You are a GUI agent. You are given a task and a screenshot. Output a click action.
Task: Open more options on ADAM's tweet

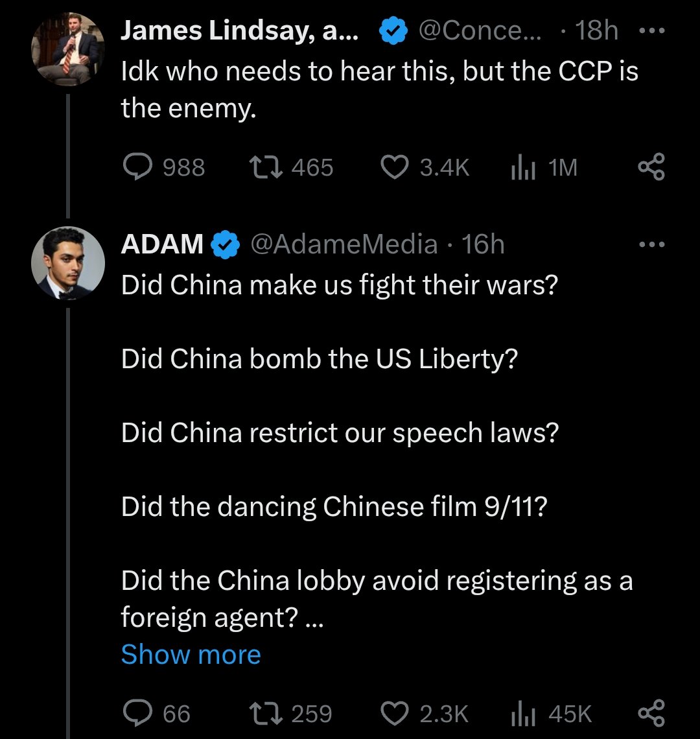(651, 244)
